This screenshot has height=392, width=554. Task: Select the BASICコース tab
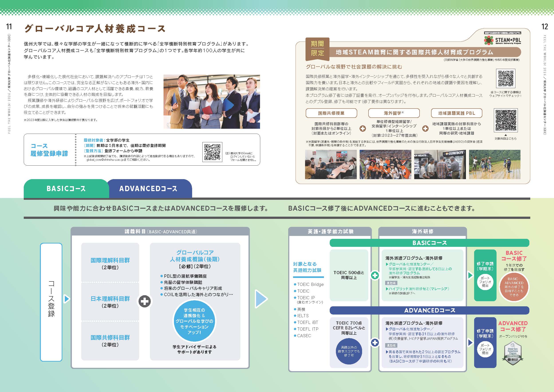pos(66,188)
